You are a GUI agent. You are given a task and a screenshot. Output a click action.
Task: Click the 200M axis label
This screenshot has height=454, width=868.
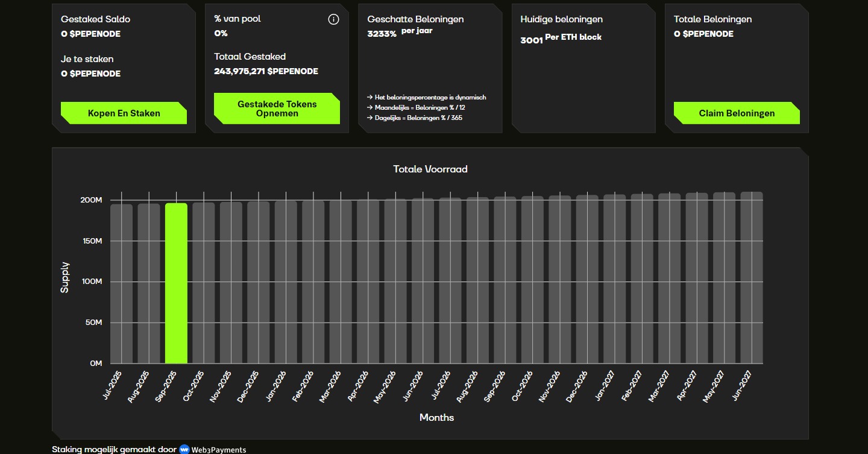coord(92,200)
